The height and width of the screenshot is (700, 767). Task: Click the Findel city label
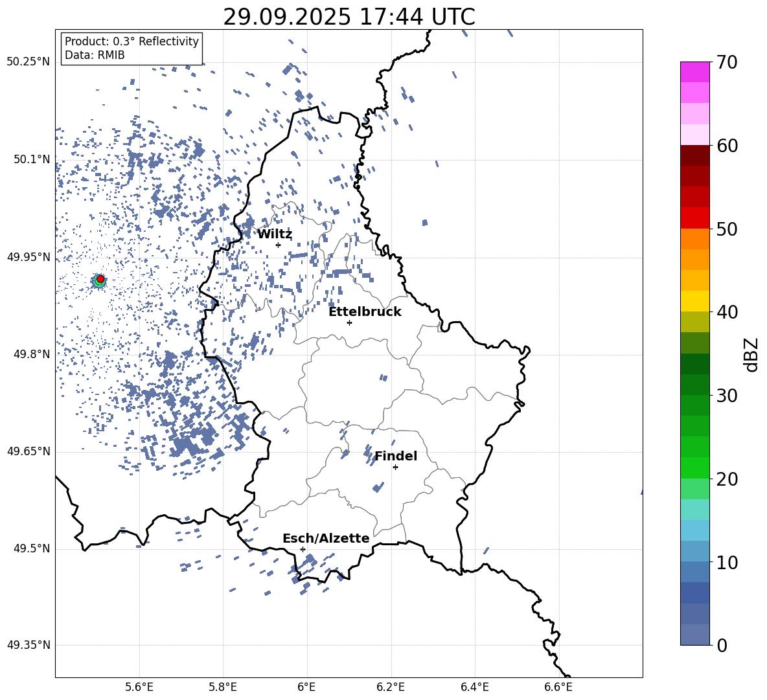[396, 456]
